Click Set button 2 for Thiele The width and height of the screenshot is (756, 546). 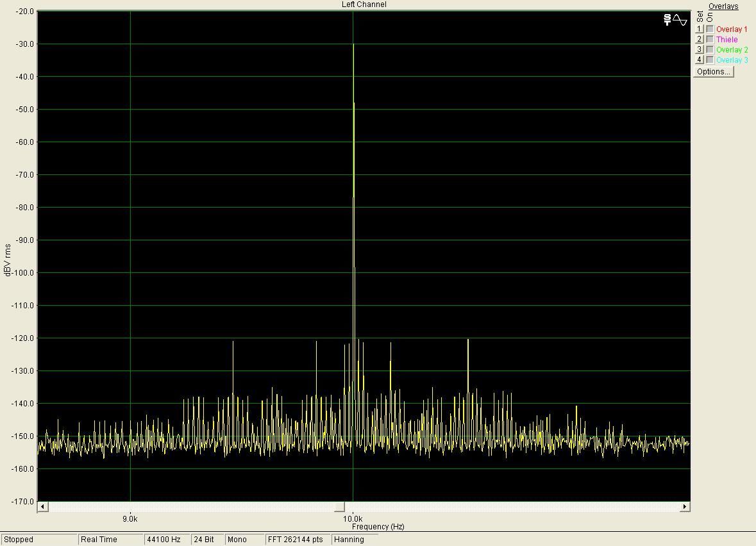coord(700,39)
